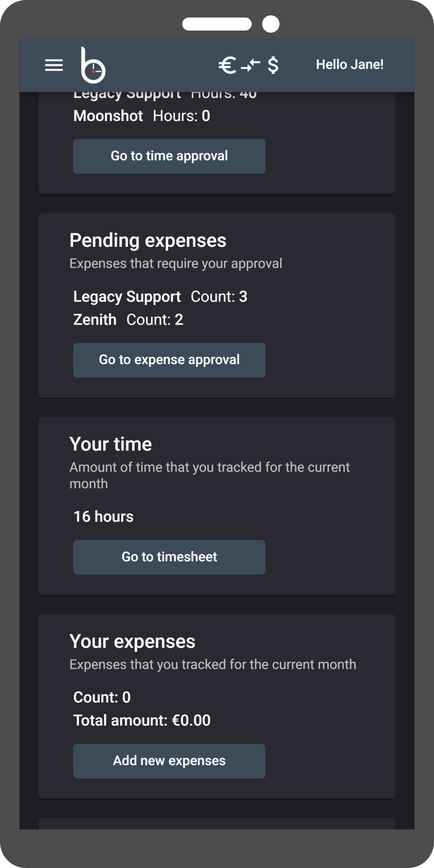Go to time approval
Viewport: 434px width, 868px height.
(x=169, y=156)
